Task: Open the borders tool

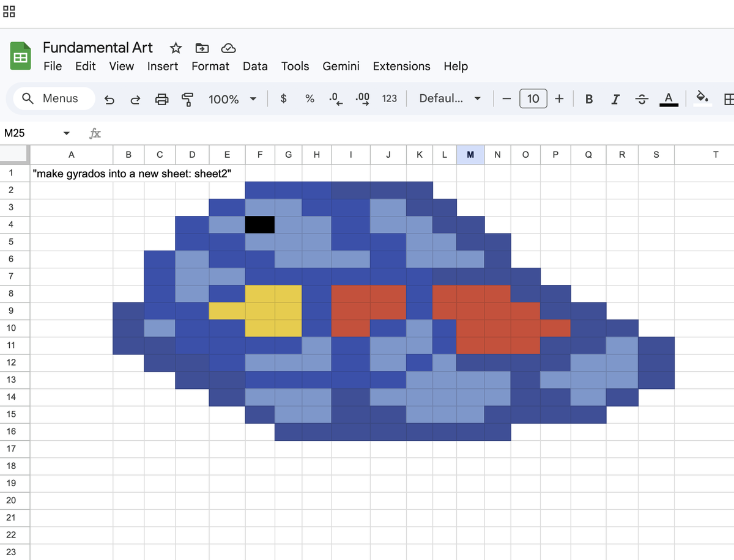Action: point(728,99)
